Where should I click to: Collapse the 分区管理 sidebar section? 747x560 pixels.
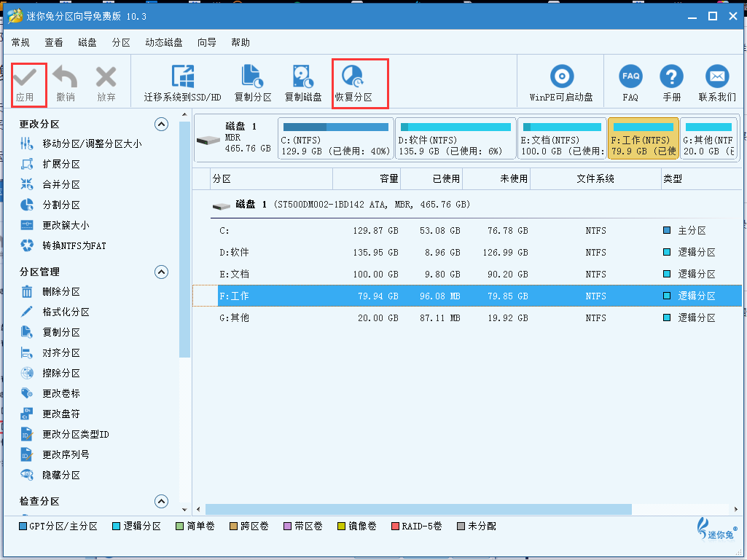pos(162,272)
